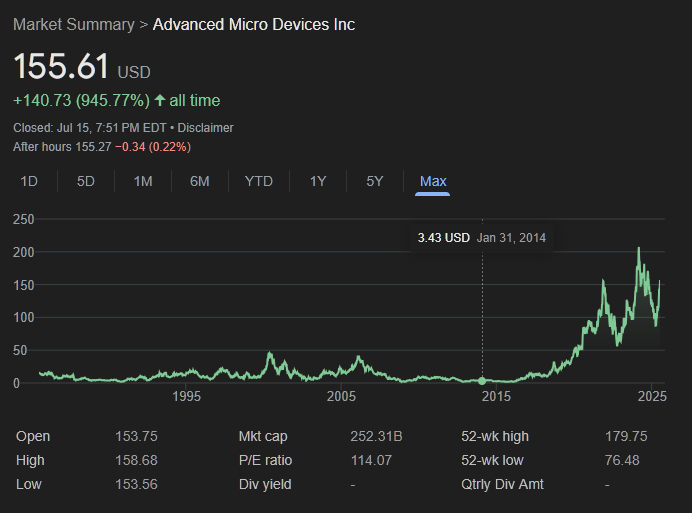
Task: Show the 1Y chart range
Action: [318, 181]
